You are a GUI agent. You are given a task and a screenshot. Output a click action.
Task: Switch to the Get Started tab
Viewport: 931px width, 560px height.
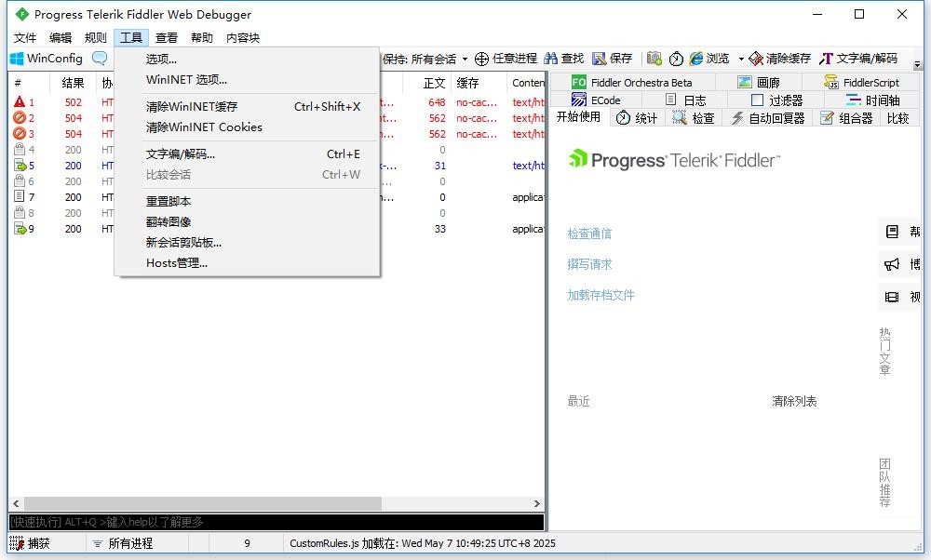[578, 117]
